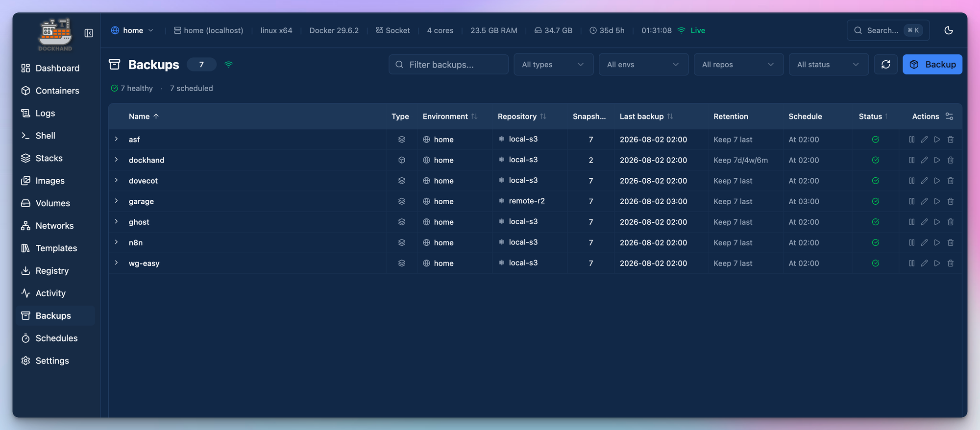Open the All repos filter dropdown

point(738,64)
